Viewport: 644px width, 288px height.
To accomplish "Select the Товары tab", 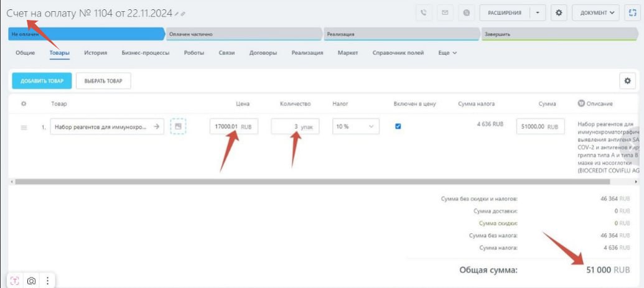I will tap(59, 53).
